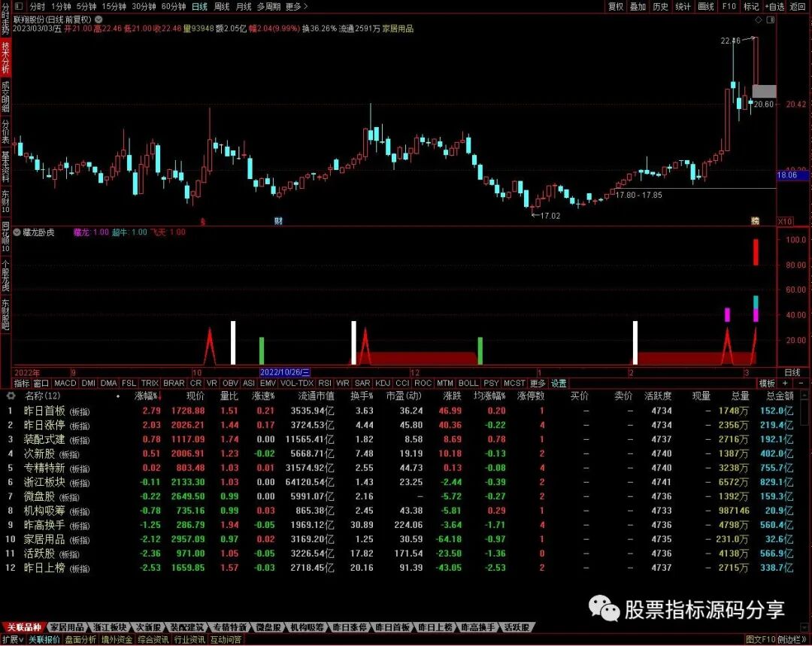Click the 榜 marker on the chart bottom
The height and width of the screenshot is (646, 812).
(x=756, y=221)
